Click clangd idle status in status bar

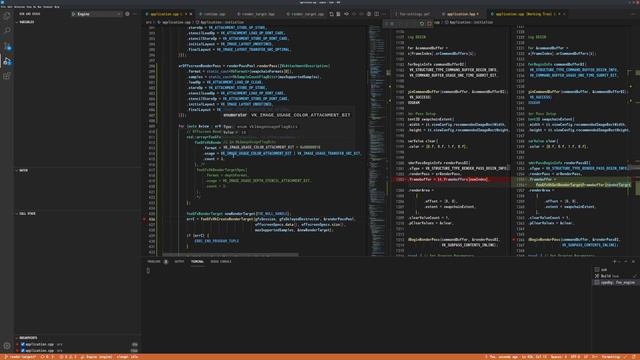click(128, 357)
